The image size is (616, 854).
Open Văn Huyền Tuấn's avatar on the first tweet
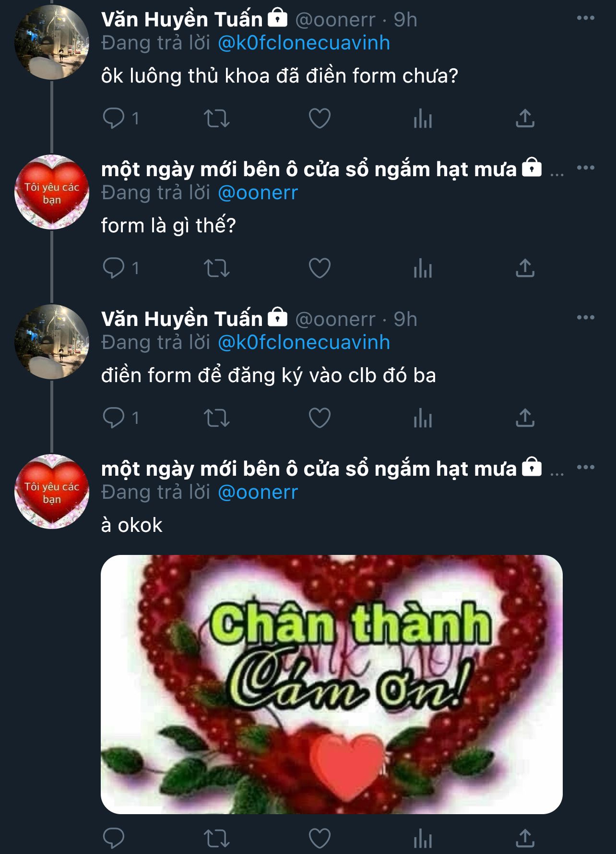52,42
